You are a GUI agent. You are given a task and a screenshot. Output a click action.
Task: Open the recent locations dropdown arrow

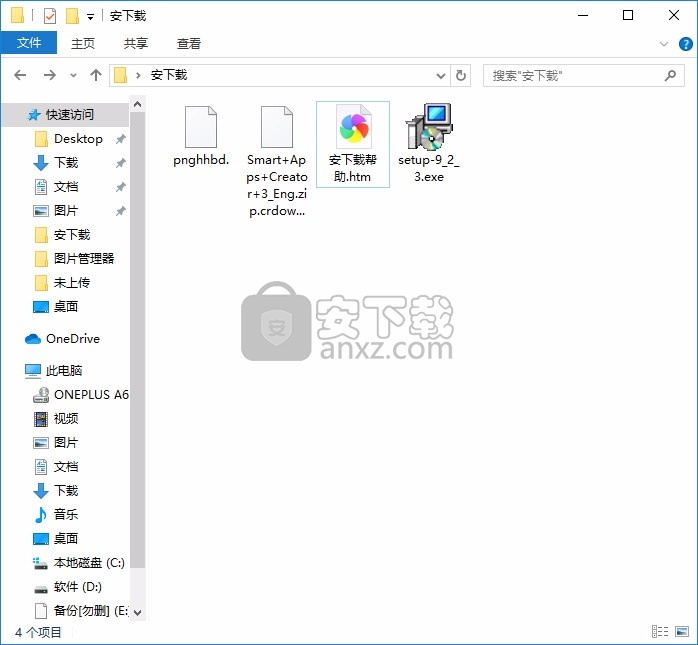tap(73, 76)
